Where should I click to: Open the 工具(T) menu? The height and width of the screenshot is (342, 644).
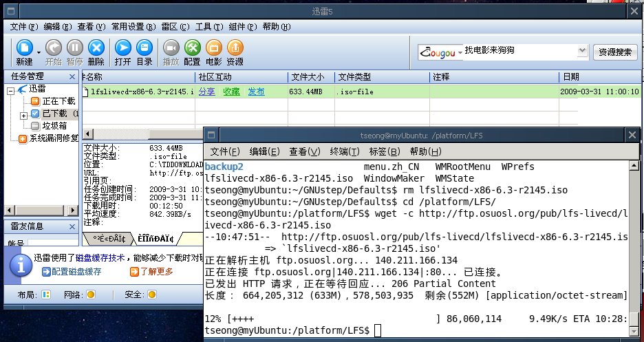coord(209,27)
